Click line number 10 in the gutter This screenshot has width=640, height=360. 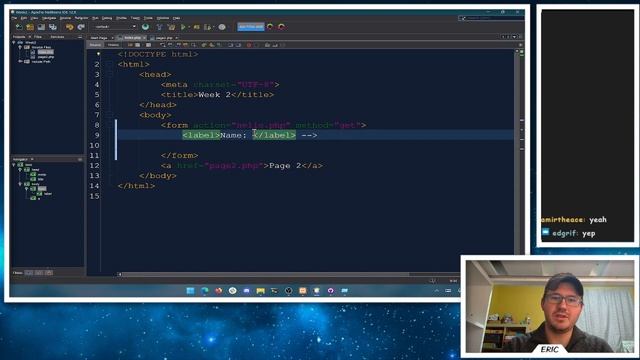tap(94, 145)
